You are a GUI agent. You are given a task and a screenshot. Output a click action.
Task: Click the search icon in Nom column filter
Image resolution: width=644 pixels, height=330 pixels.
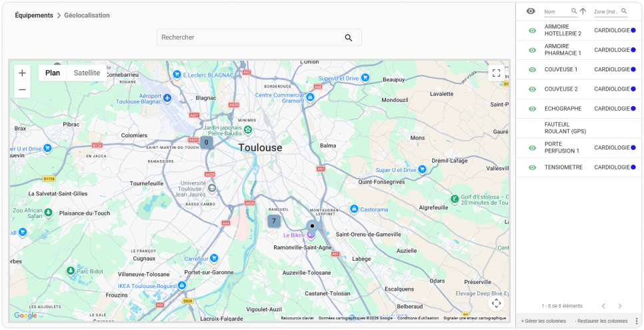pyautogui.click(x=574, y=11)
